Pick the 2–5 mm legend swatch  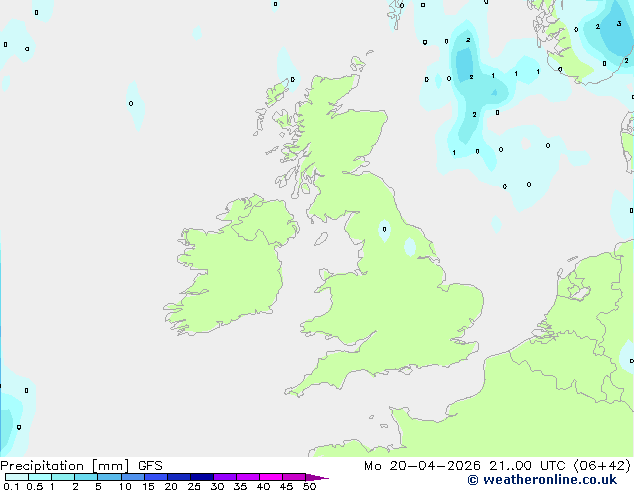[x=86, y=477]
